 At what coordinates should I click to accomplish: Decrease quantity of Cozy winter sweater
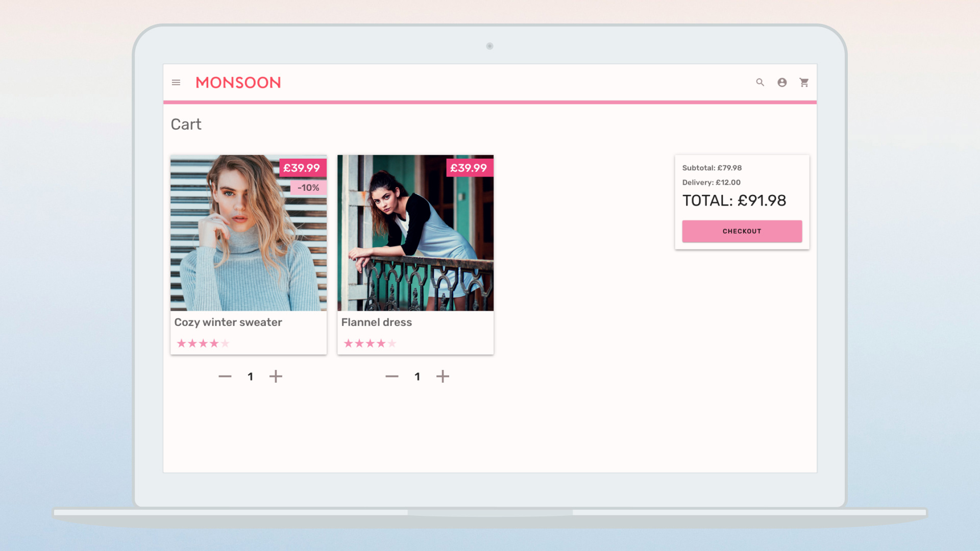[x=225, y=377]
